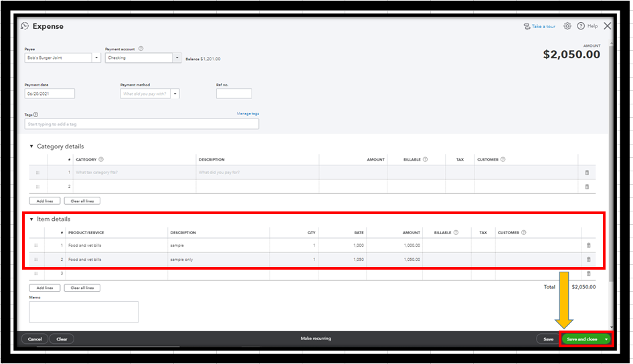Click the Ref no. input field

234,94
